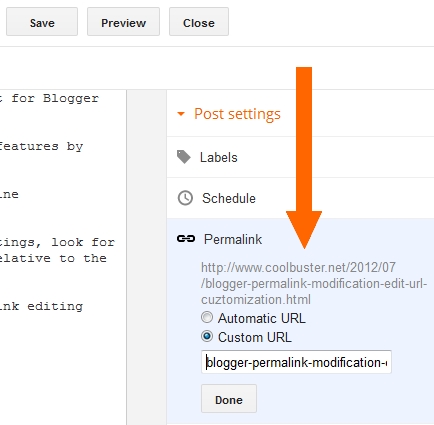Click the Post settings heading text
Viewport: 434px width, 425px height.
[x=237, y=114]
